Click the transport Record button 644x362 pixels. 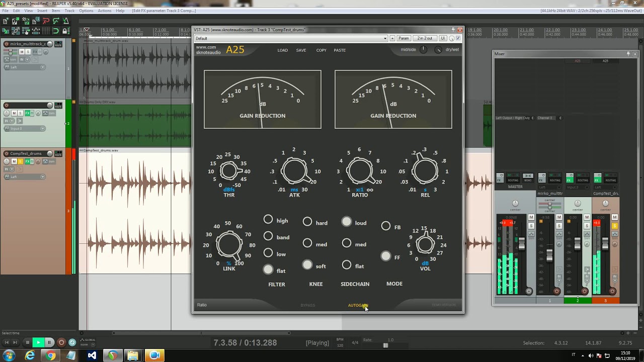click(61, 342)
